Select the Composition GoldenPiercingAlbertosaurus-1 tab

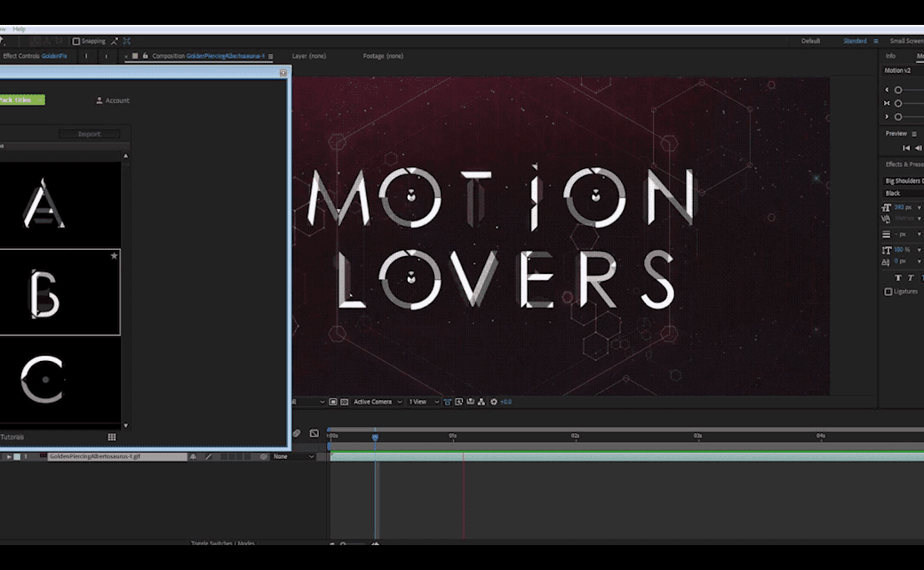(208, 56)
